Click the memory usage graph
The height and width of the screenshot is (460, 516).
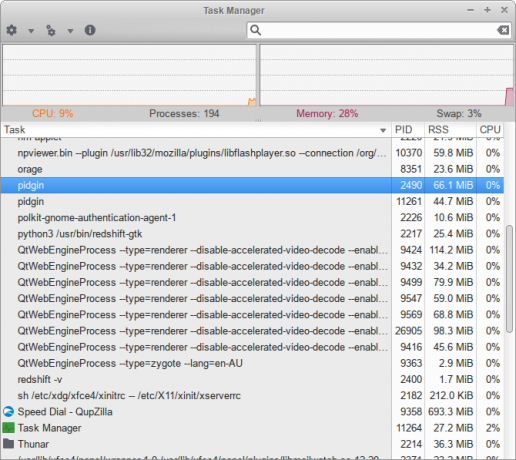click(x=386, y=75)
